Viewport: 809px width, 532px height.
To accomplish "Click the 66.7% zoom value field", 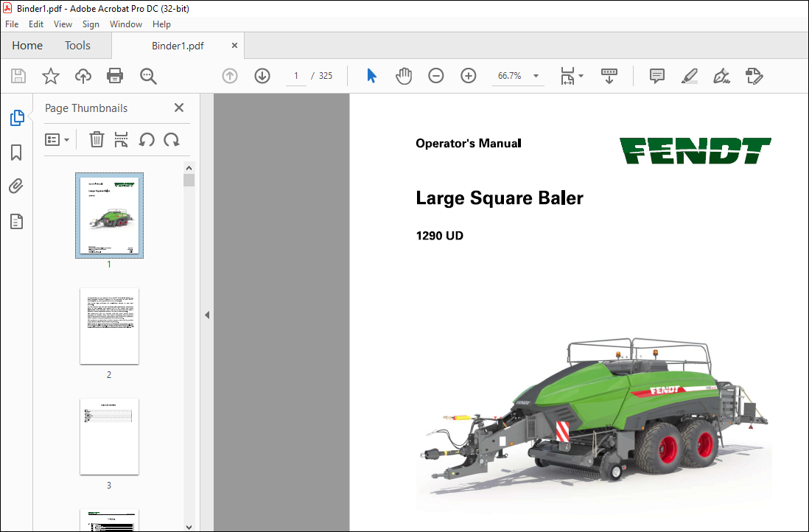I will (510, 76).
